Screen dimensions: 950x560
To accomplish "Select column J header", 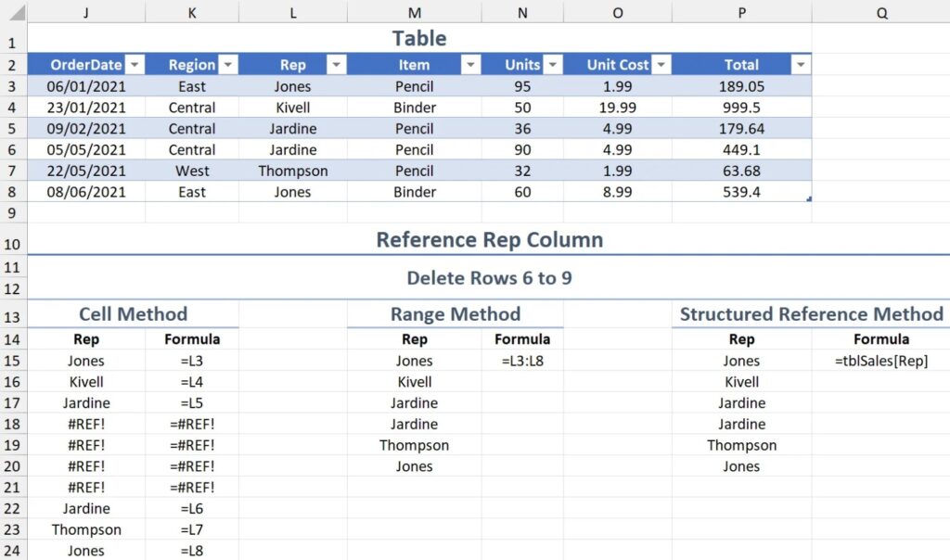I will 86,12.
